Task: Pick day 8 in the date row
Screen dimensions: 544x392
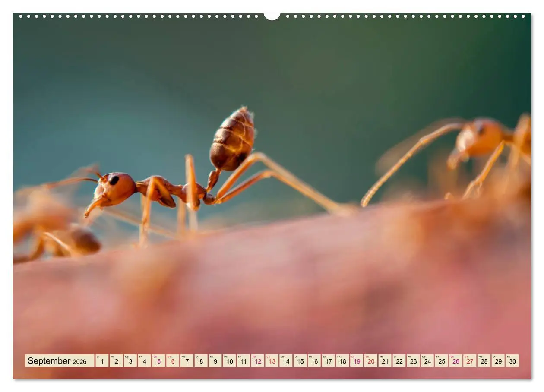Action: coord(201,361)
